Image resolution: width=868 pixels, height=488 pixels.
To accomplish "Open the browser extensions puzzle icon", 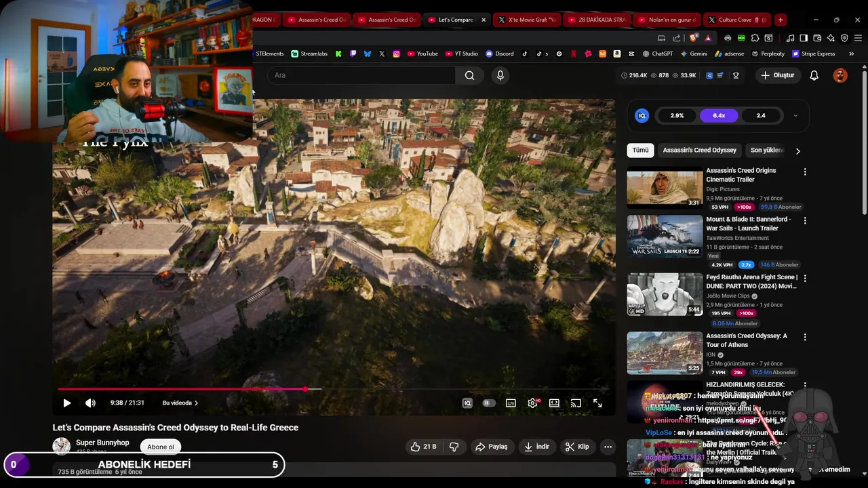I will pos(755,38).
